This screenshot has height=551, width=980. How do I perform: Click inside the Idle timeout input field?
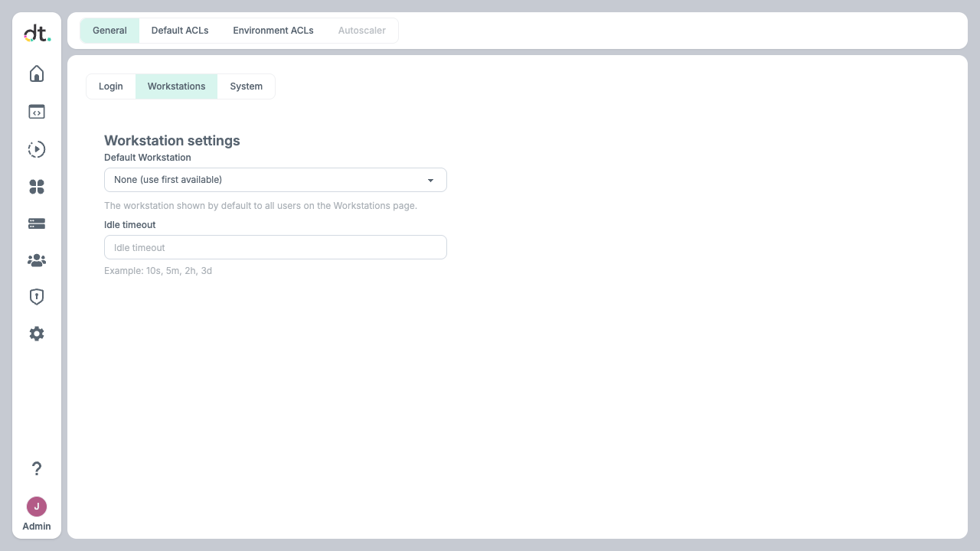[x=276, y=247]
